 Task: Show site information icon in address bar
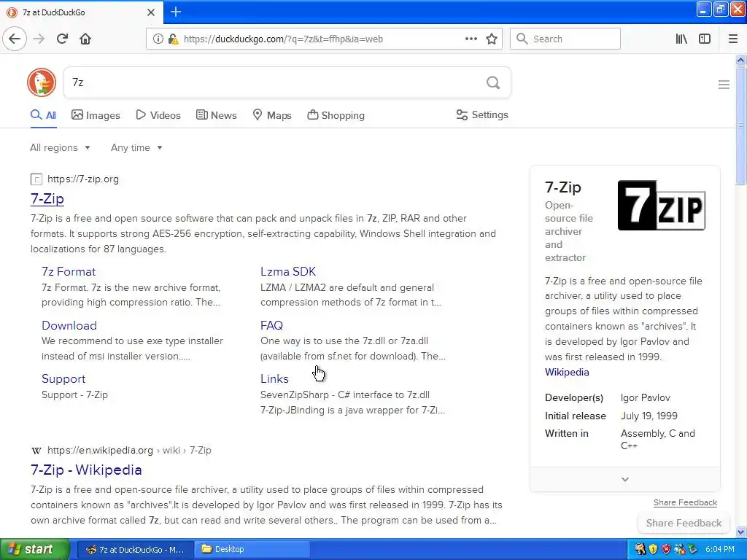(x=158, y=39)
